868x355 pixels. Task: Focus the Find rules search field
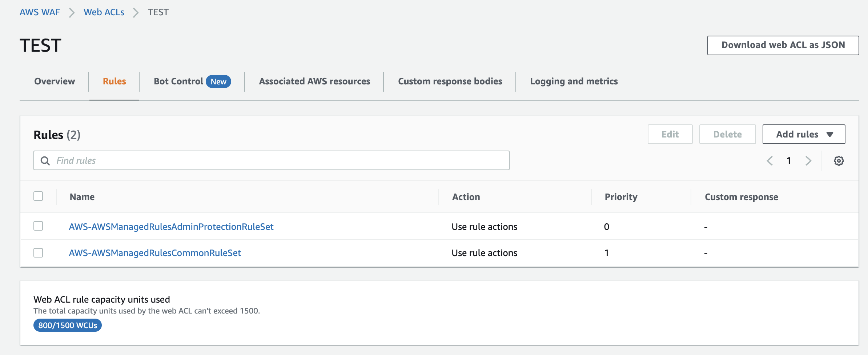pos(272,160)
